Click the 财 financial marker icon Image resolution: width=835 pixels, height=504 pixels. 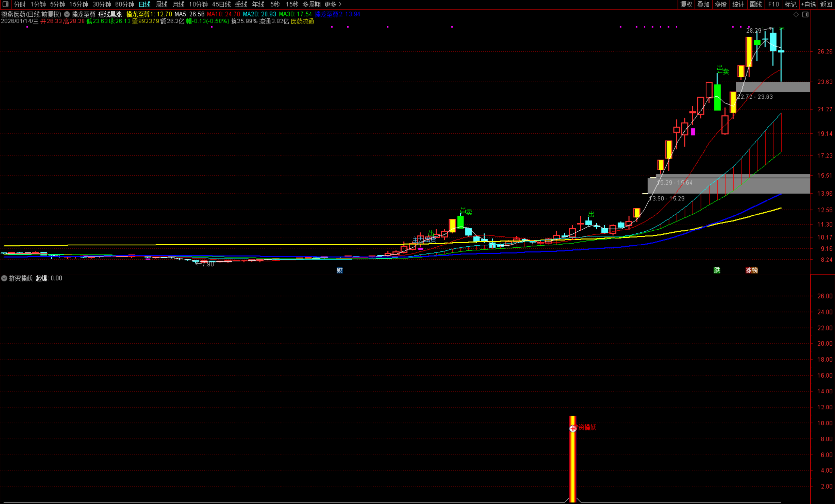(x=340, y=270)
